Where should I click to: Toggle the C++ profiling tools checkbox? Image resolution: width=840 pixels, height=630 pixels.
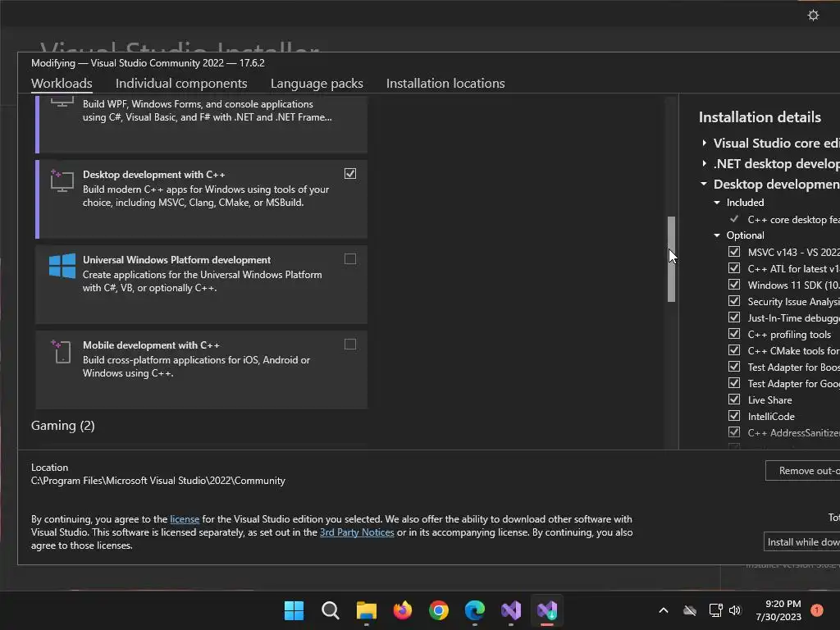coord(734,334)
